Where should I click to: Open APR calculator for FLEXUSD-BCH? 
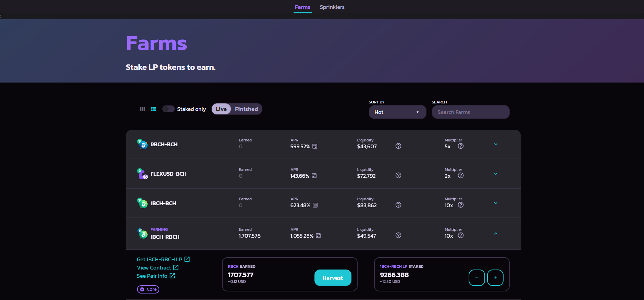[x=314, y=176]
